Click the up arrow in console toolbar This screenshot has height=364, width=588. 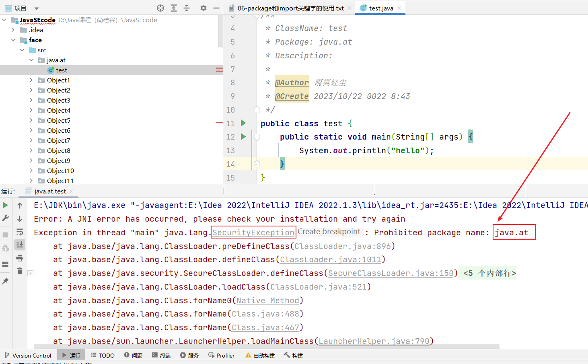point(20,206)
